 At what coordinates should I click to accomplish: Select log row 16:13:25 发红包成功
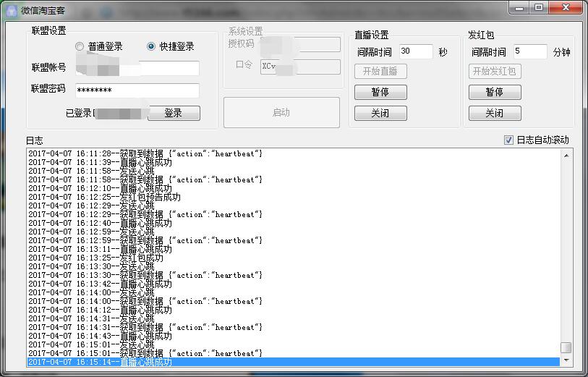293,258
